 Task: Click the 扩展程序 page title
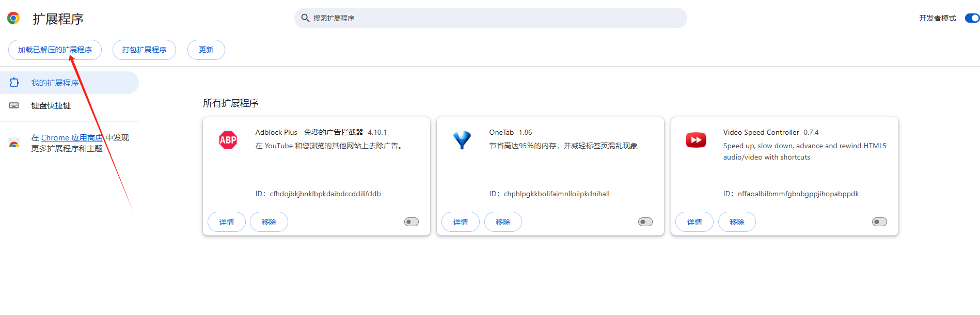58,19
